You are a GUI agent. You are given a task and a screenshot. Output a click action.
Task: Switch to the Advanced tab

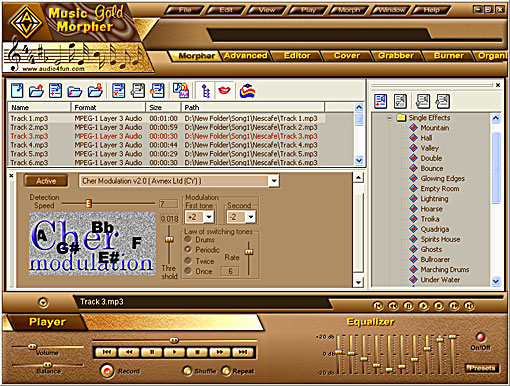[x=245, y=56]
